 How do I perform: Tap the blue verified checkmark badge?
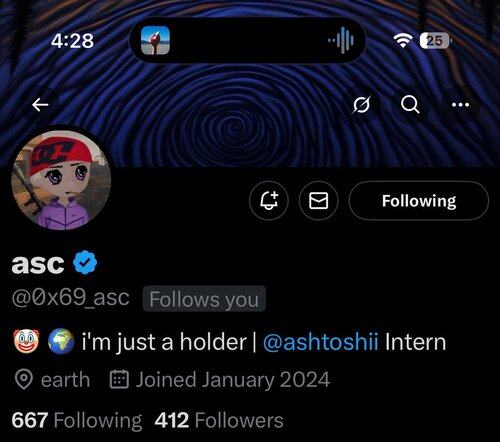(x=85, y=262)
